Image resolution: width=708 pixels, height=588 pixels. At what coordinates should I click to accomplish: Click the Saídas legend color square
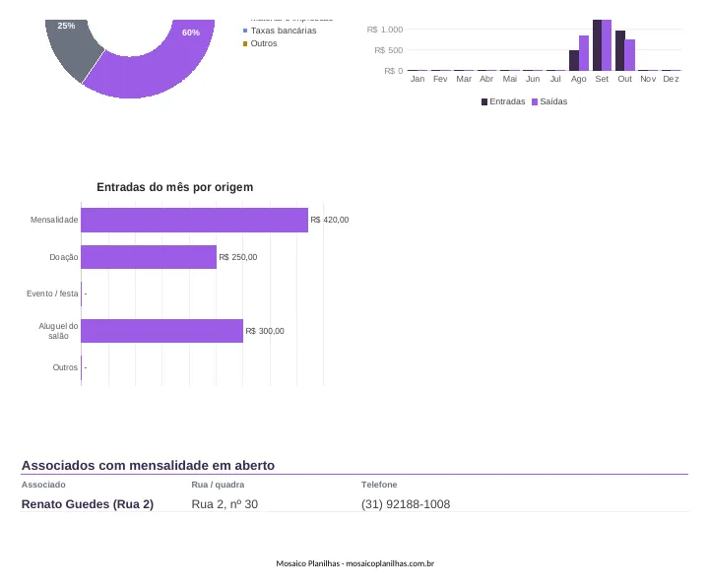tap(535, 102)
